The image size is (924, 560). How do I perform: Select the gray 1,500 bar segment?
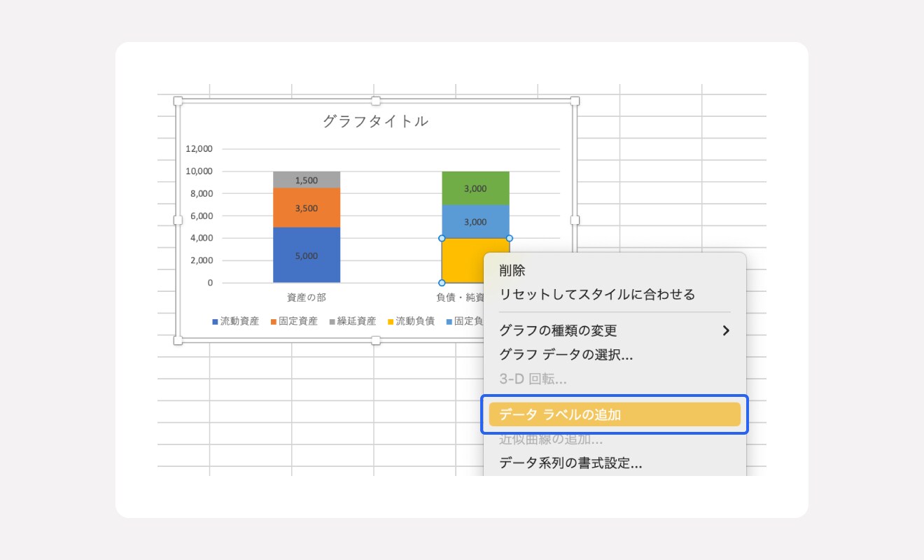click(307, 180)
